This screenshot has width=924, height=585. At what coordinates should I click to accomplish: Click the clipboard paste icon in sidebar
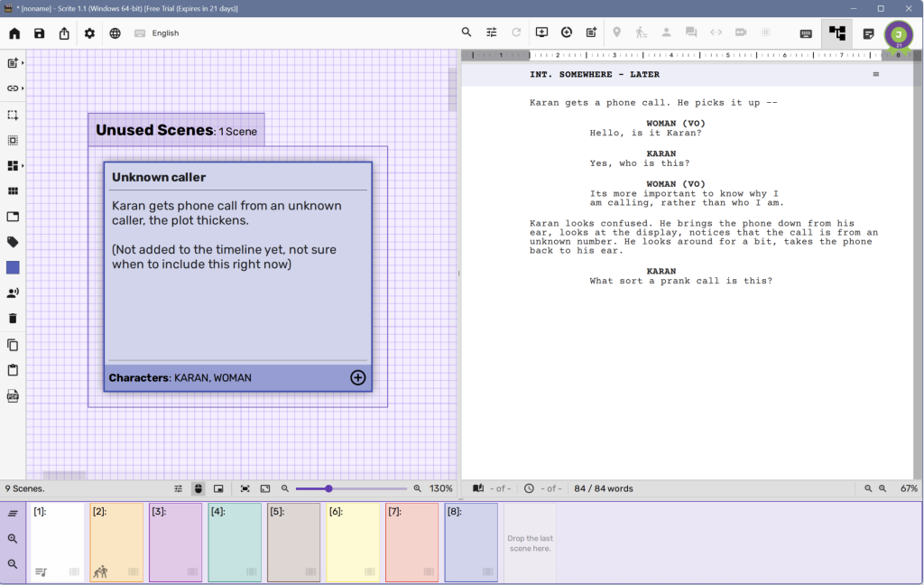pos(13,370)
